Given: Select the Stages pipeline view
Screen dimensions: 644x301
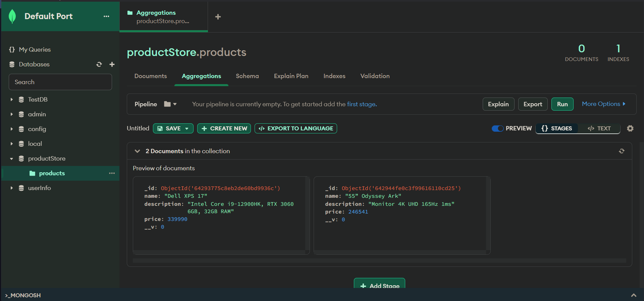Looking at the screenshot, I should coord(557,128).
